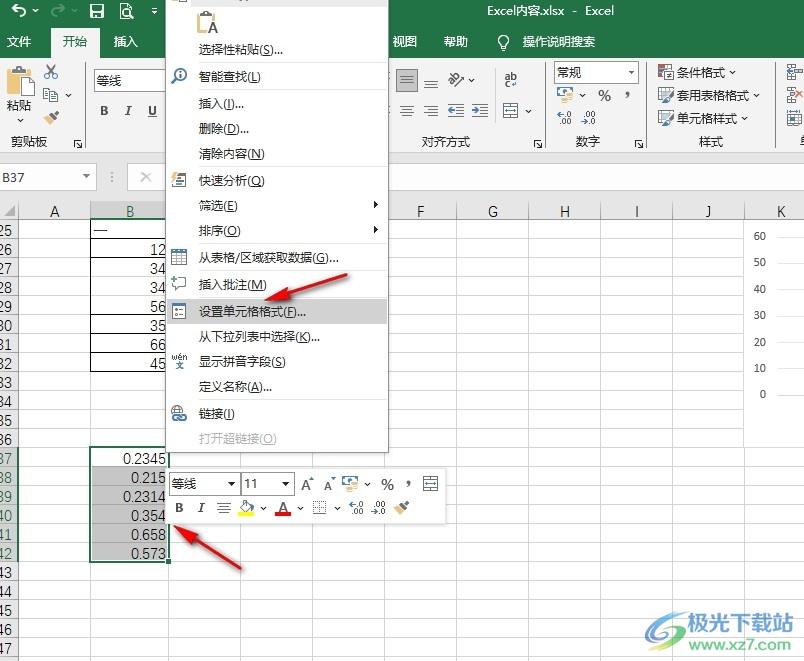
Task: Click the Accounting Number Format icon in the ribbon
Action: click(x=565, y=94)
